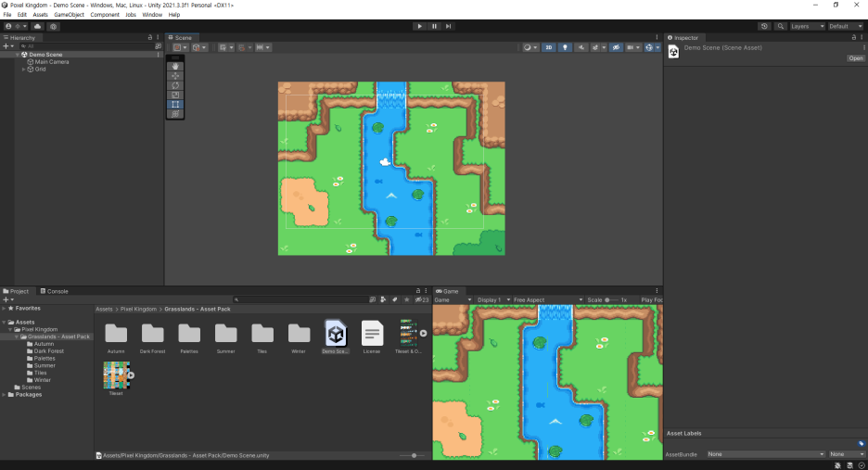The width and height of the screenshot is (868, 470).
Task: Open the Assets menu
Action: click(x=41, y=15)
